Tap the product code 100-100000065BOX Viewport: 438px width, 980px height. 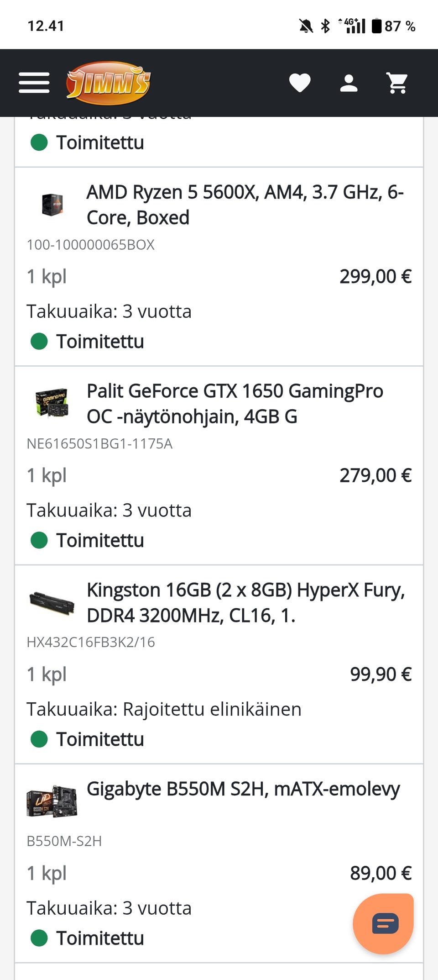coord(91,245)
